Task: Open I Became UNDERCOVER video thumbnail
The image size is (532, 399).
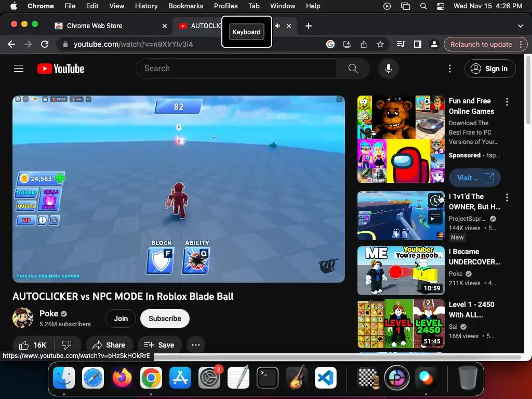Action: pyautogui.click(x=401, y=270)
